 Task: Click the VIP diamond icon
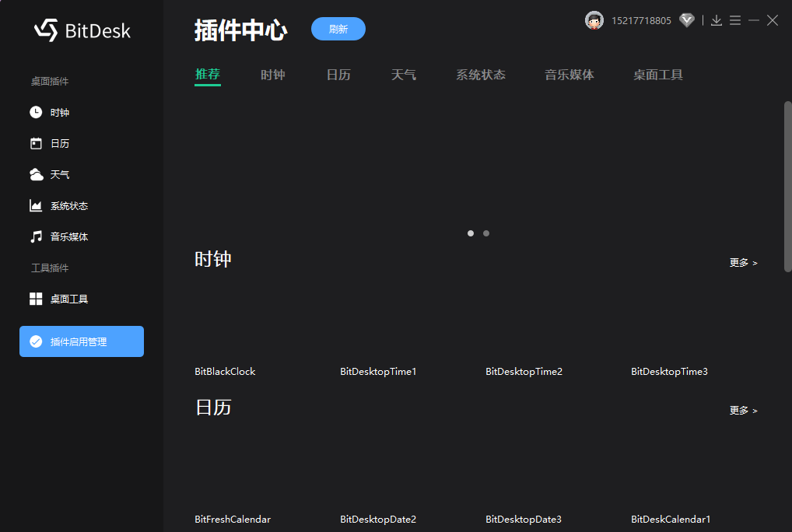tap(686, 21)
